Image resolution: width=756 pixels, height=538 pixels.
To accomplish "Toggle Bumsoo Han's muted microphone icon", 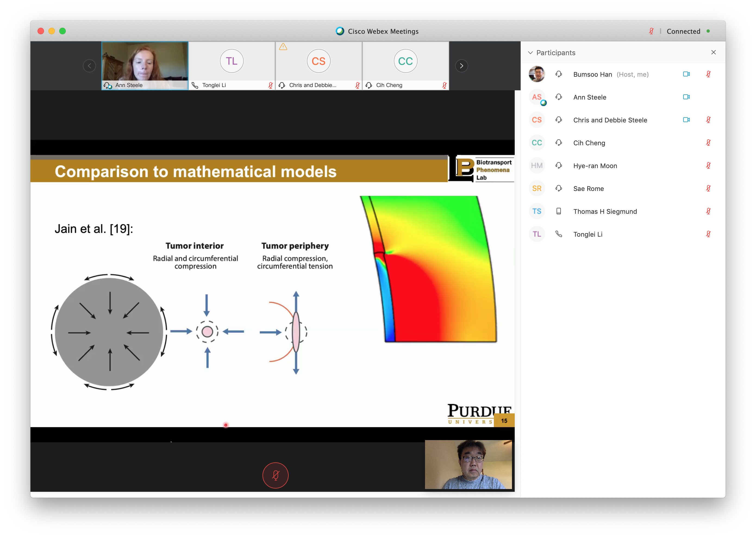I will point(708,74).
